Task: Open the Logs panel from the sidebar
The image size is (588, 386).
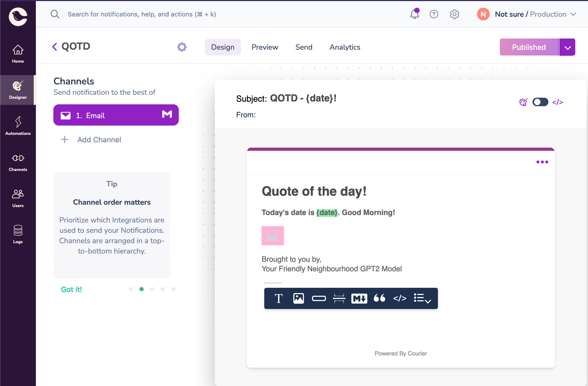Action: click(x=18, y=234)
